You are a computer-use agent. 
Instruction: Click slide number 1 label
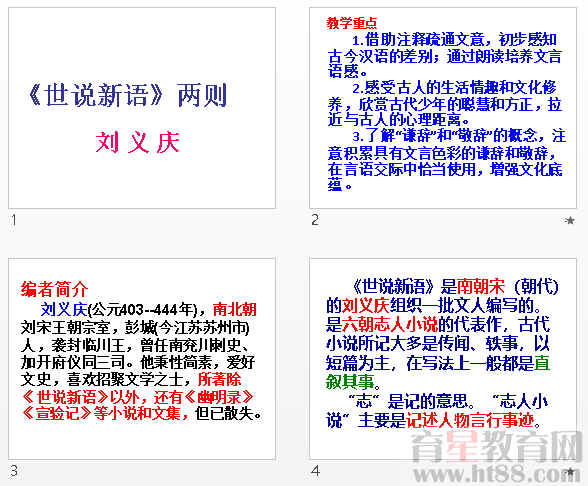pos(14,220)
